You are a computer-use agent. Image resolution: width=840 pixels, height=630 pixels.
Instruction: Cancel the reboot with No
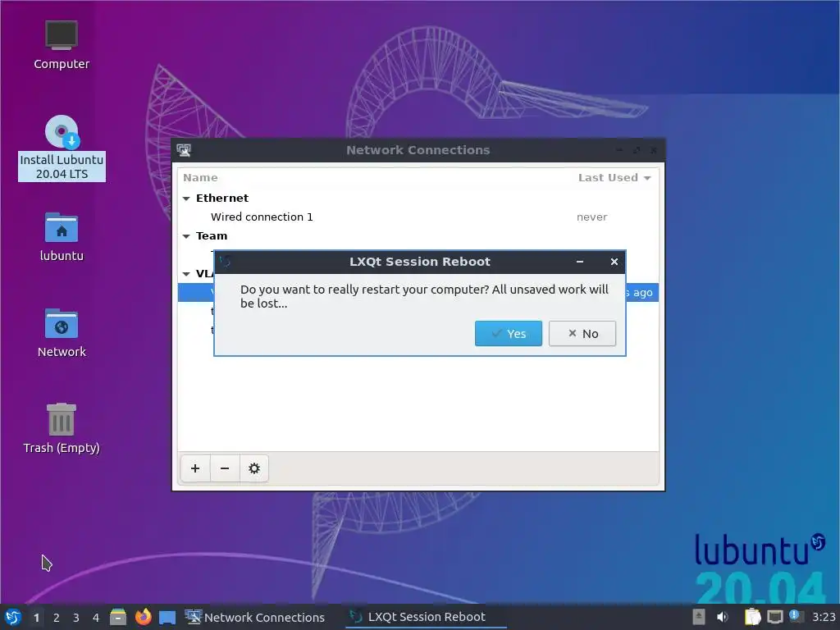click(582, 333)
